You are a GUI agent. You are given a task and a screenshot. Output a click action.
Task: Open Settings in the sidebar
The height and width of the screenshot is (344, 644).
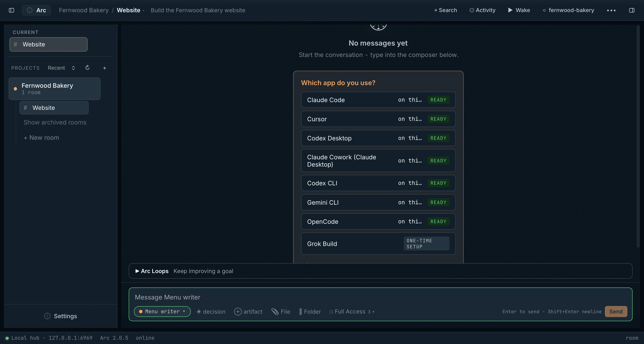coord(60,316)
